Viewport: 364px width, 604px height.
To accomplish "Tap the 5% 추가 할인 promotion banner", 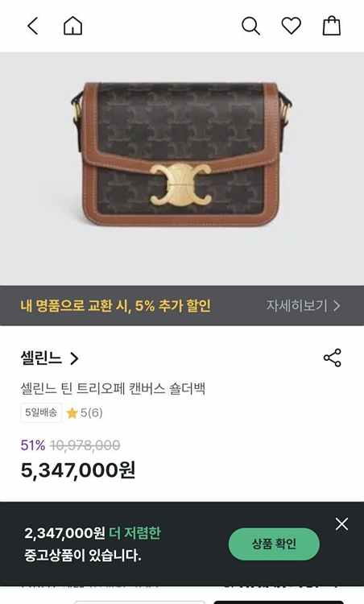I will 182,305.
